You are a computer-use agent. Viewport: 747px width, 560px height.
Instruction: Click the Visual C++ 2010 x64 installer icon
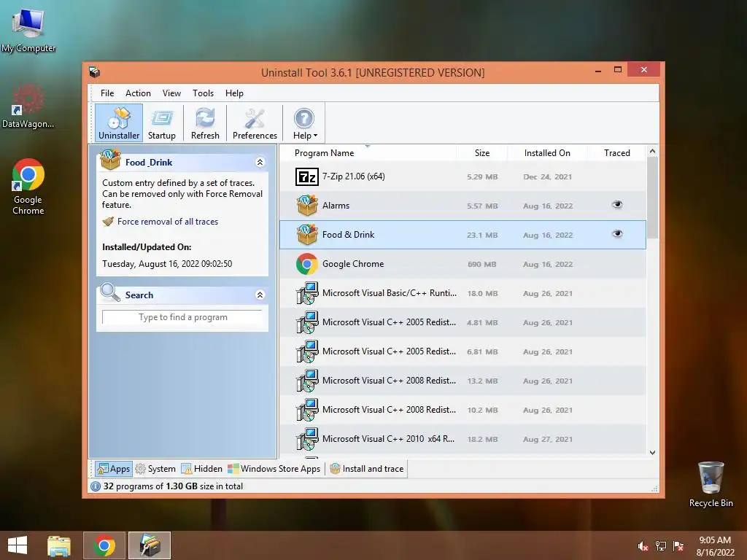(x=307, y=439)
